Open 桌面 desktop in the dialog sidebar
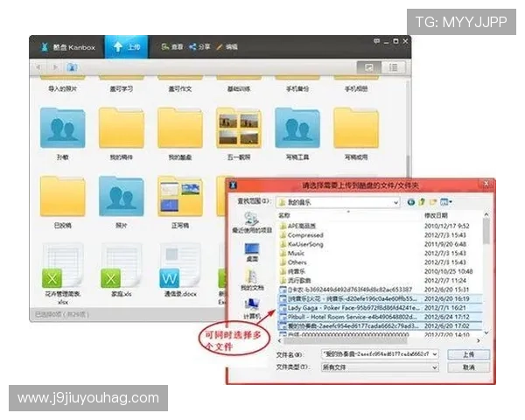The image size is (525, 420). [252, 252]
